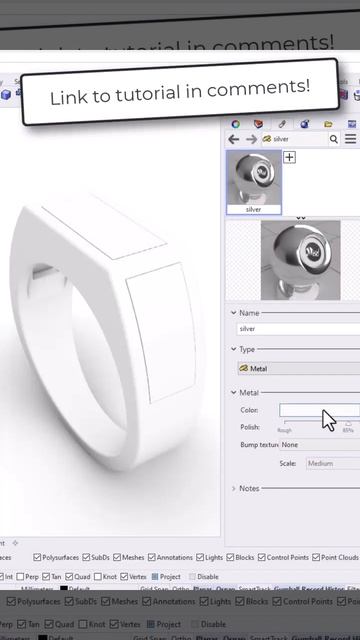Image resolution: width=360 pixels, height=640 pixels.
Task: Open the Materials panel tab icon
Action: tap(282, 124)
